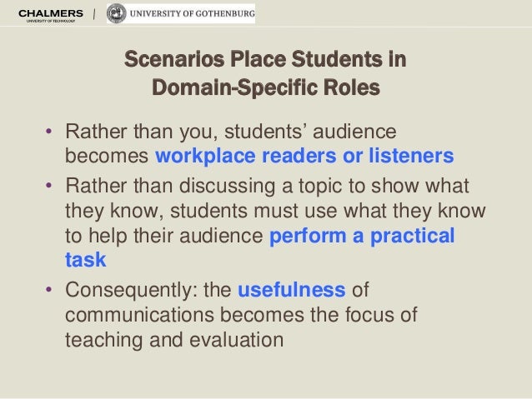Screen dimensions: 532x399
Task: Click the slide title 'Scenarios Place Students in'
Action: pos(265,59)
